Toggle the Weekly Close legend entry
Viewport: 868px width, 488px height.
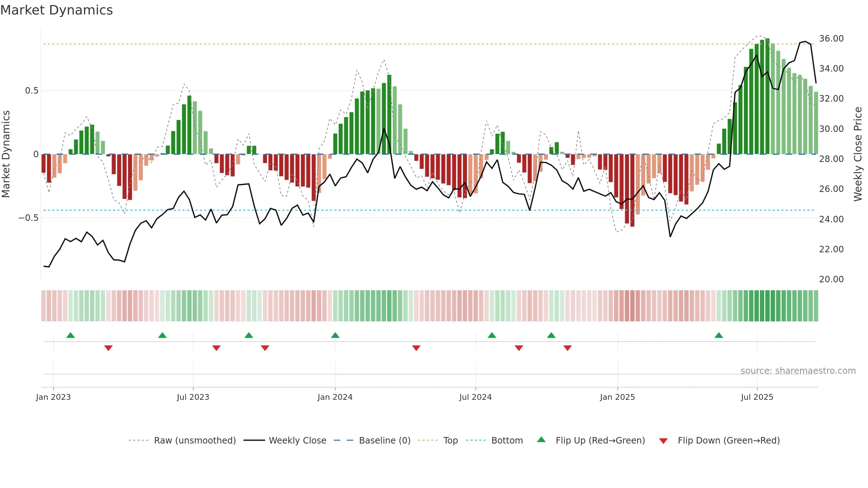tap(285, 440)
